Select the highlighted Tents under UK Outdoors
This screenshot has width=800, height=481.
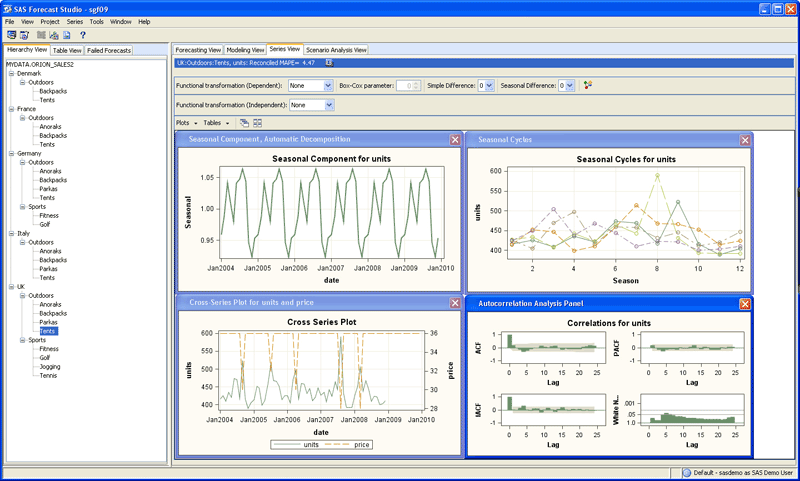pos(48,332)
